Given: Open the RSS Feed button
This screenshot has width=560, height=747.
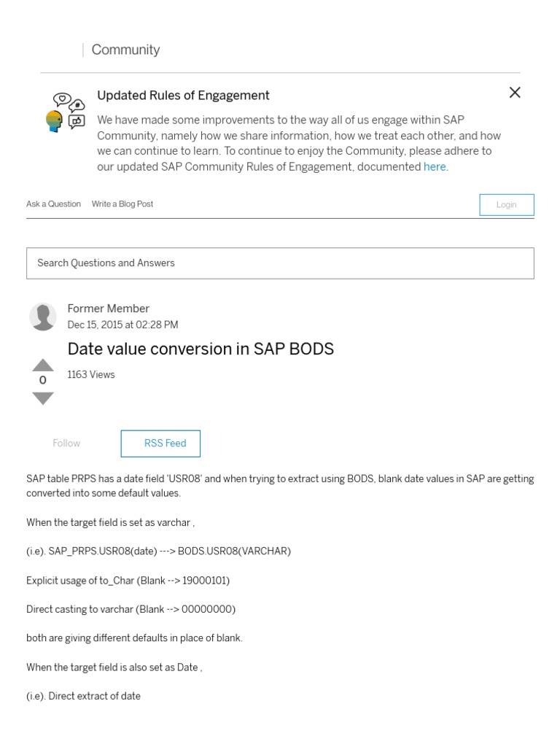Looking at the screenshot, I should (x=160, y=444).
